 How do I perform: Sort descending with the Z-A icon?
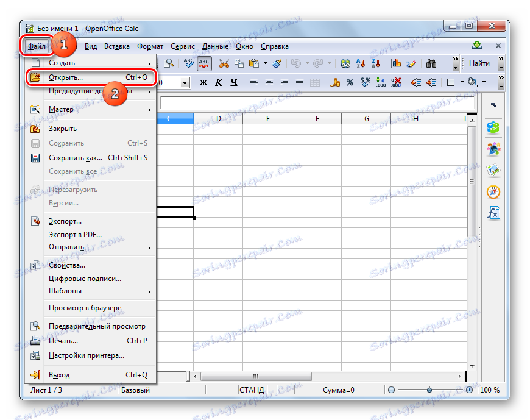[x=375, y=63]
